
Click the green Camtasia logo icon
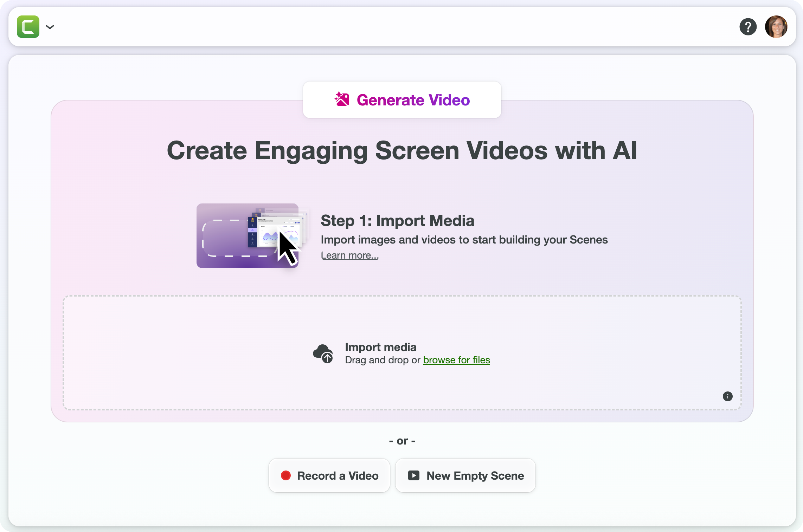coord(28,27)
